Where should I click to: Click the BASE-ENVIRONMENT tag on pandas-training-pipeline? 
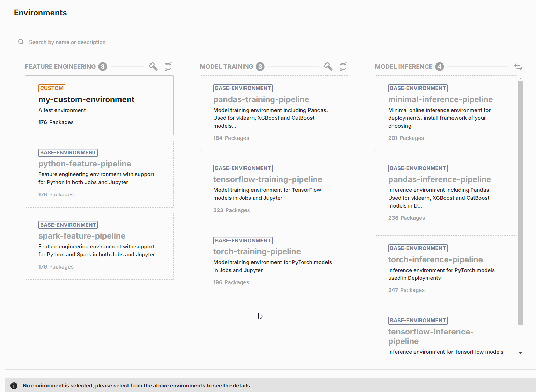243,88
